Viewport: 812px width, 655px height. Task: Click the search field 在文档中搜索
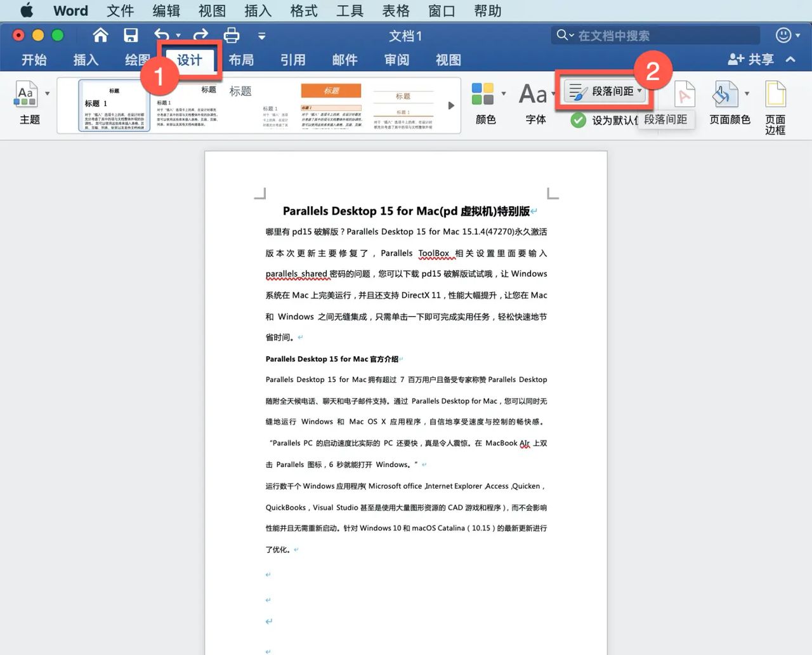656,36
